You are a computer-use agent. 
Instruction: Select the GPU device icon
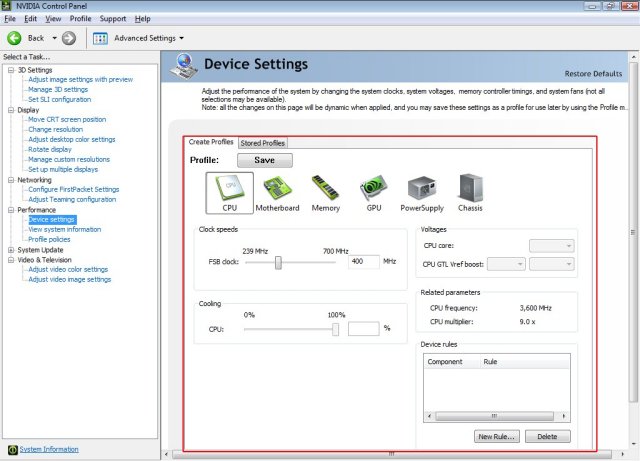(374, 193)
